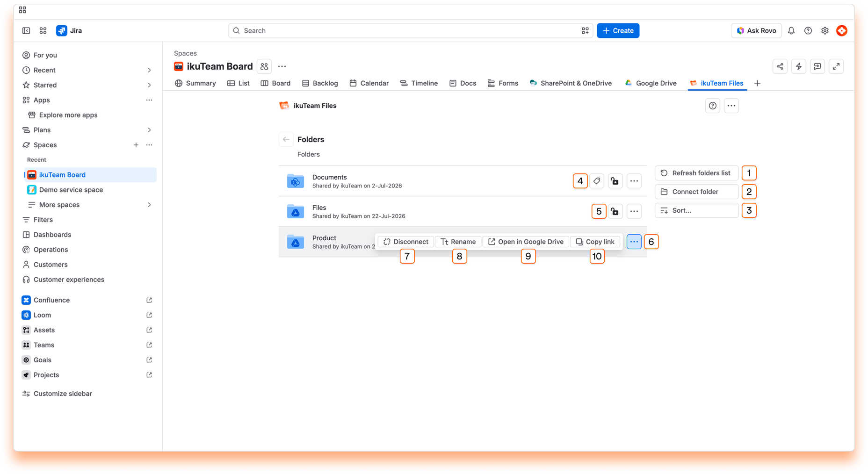Click the Create button
Image resolution: width=868 pixels, height=474 pixels.
coord(618,30)
